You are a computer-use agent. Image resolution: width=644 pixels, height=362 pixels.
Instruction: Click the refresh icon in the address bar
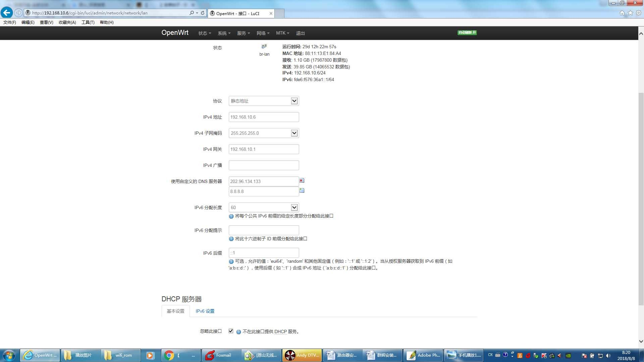coord(202,13)
